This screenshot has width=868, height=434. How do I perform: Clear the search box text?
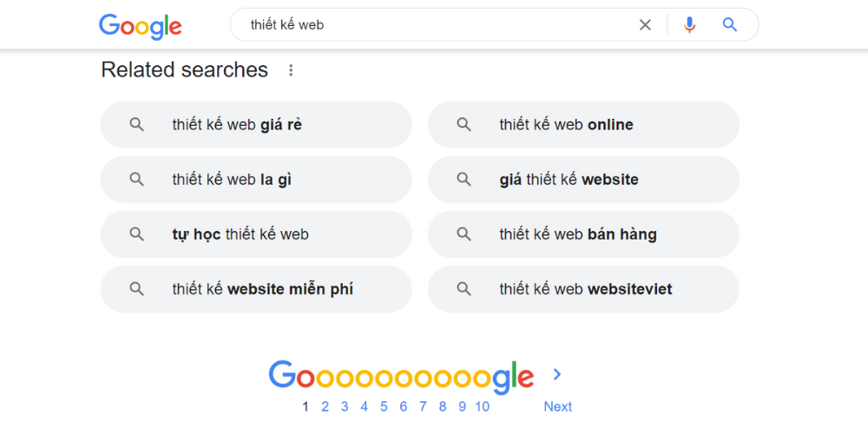(x=645, y=25)
